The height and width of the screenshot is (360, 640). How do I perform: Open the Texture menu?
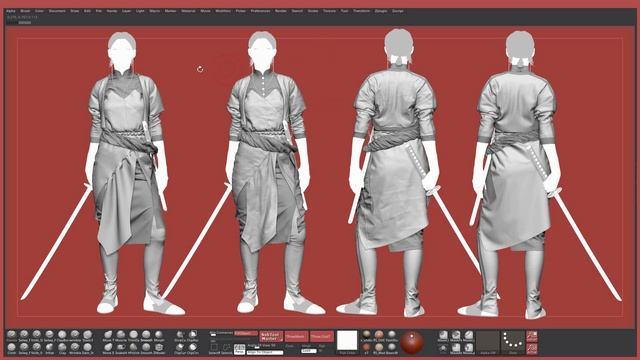pos(329,11)
